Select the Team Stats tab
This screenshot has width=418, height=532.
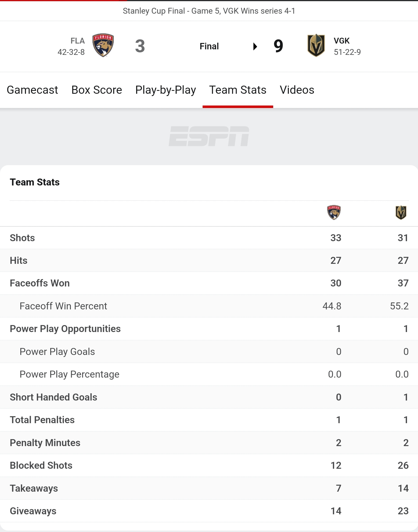pos(238,90)
